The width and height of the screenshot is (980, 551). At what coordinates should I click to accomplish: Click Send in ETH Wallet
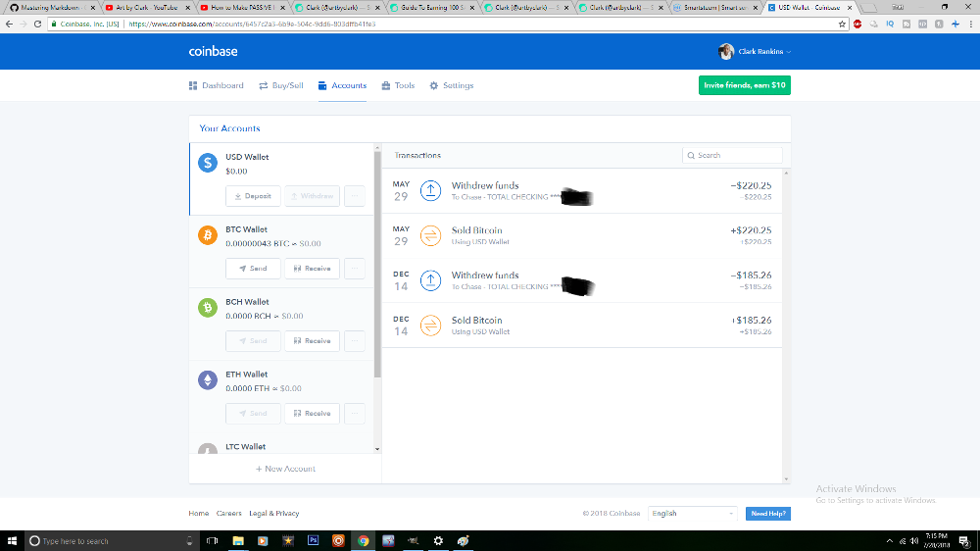(x=253, y=414)
